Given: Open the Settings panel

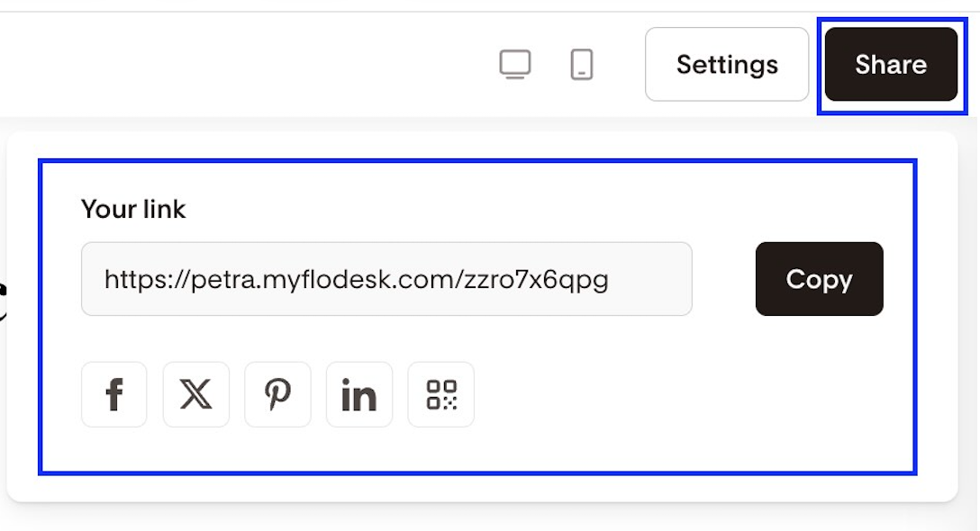Looking at the screenshot, I should coord(727,65).
